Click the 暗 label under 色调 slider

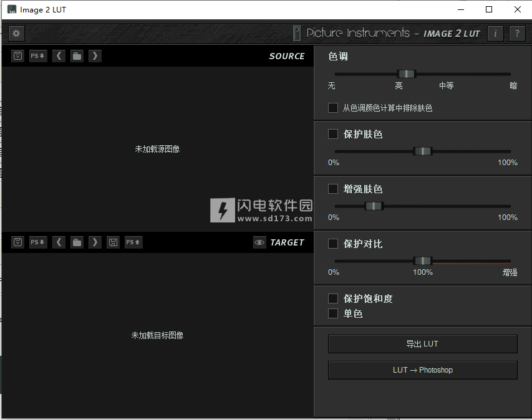coord(513,85)
